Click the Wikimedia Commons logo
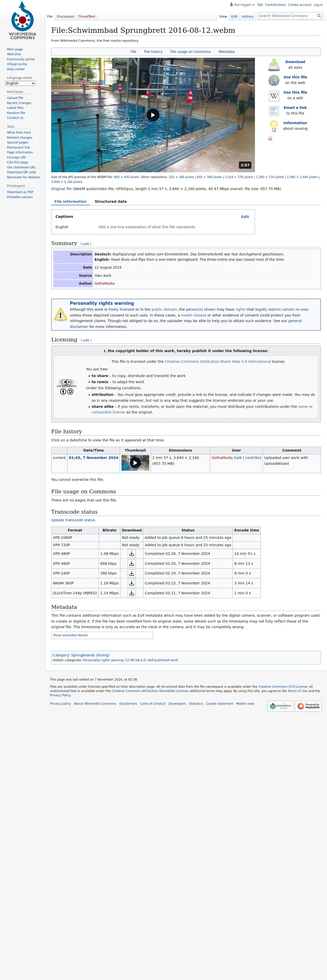The width and height of the screenshot is (327, 980). (22, 21)
